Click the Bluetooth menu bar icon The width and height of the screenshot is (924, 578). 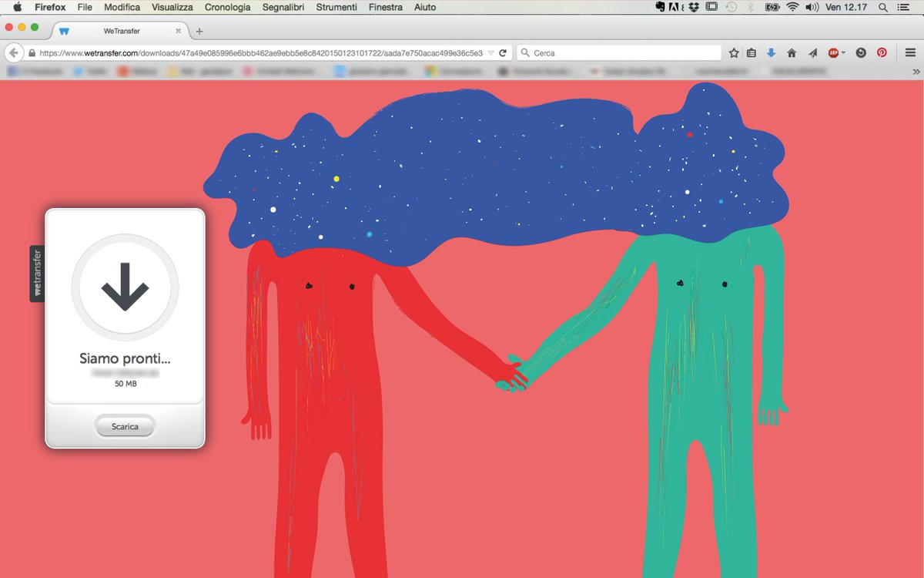(x=750, y=7)
